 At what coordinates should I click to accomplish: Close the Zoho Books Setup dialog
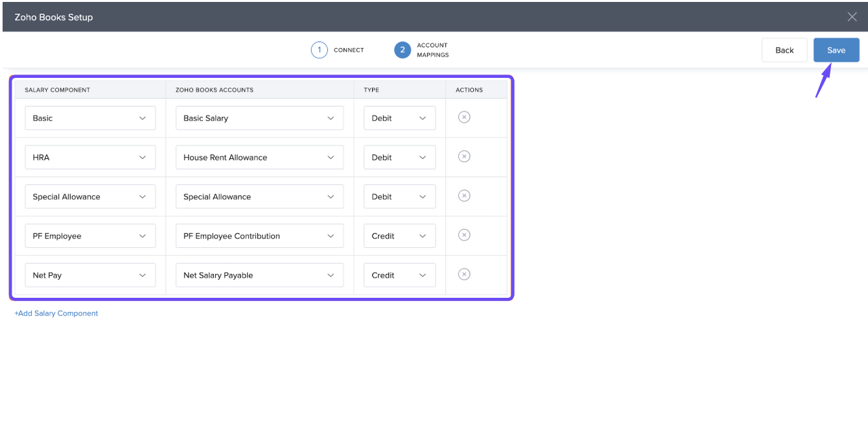point(852,17)
